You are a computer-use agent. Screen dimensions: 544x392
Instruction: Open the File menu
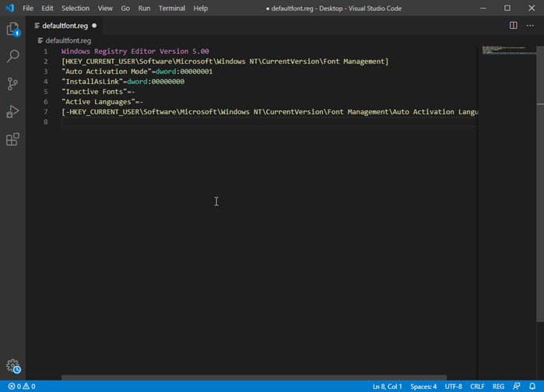(28, 8)
